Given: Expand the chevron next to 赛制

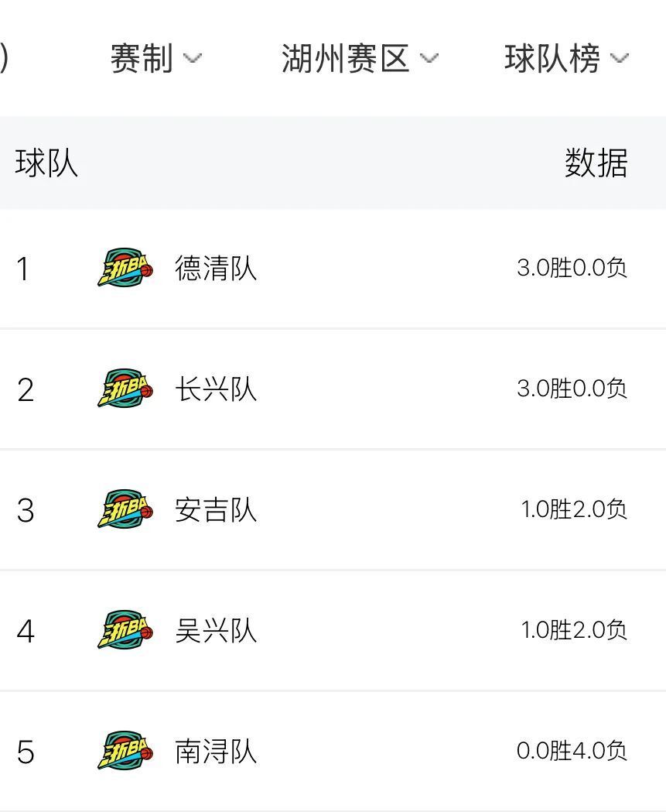Looking at the screenshot, I should pos(192,58).
